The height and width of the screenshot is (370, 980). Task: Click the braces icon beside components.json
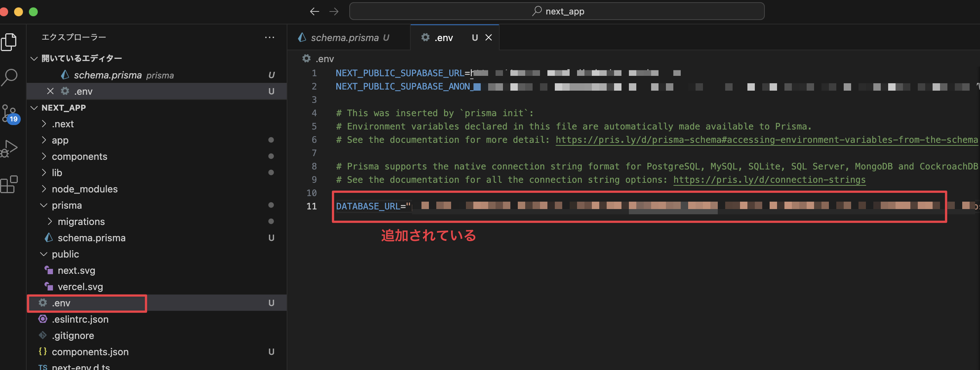tap(43, 352)
